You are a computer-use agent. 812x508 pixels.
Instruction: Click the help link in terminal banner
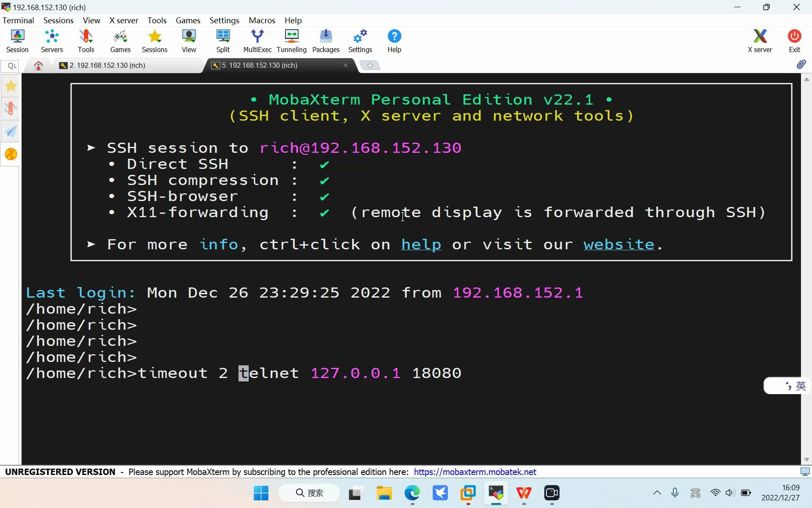[421, 245]
